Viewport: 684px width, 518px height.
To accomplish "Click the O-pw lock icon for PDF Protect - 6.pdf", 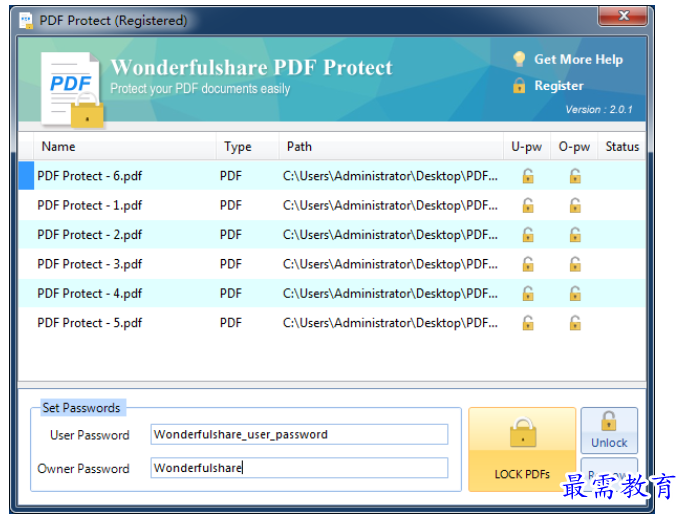I will pos(575,176).
